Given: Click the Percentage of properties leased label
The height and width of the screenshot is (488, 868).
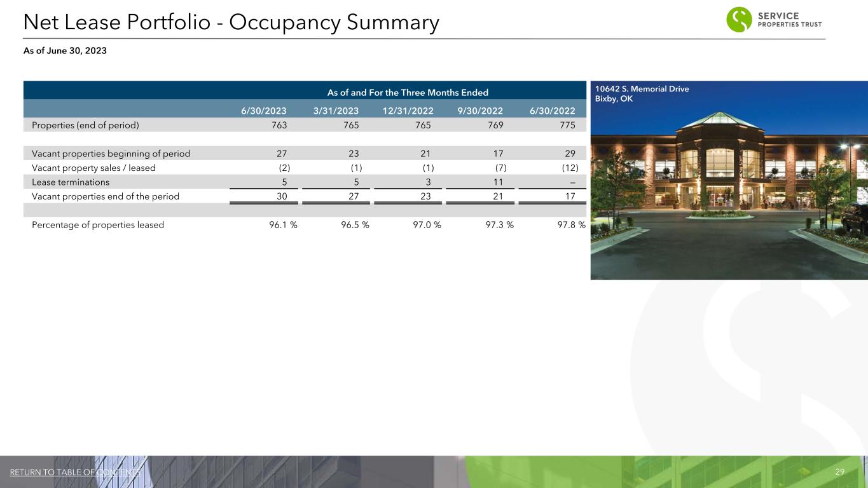Looking at the screenshot, I should (98, 224).
